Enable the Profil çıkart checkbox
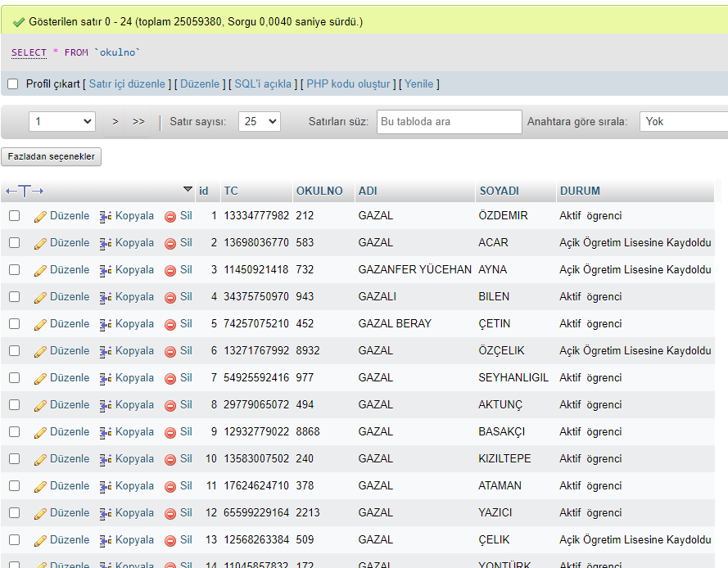The width and height of the screenshot is (728, 568). click(x=13, y=84)
